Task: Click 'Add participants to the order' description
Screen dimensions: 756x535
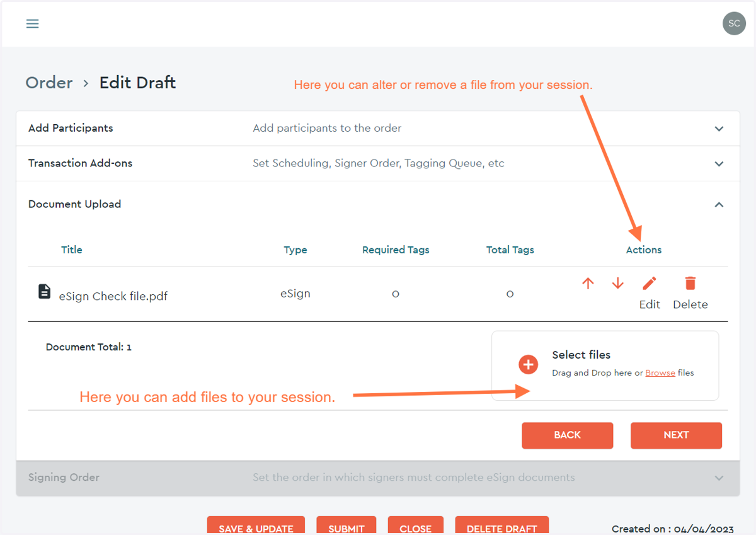Action: click(x=327, y=128)
